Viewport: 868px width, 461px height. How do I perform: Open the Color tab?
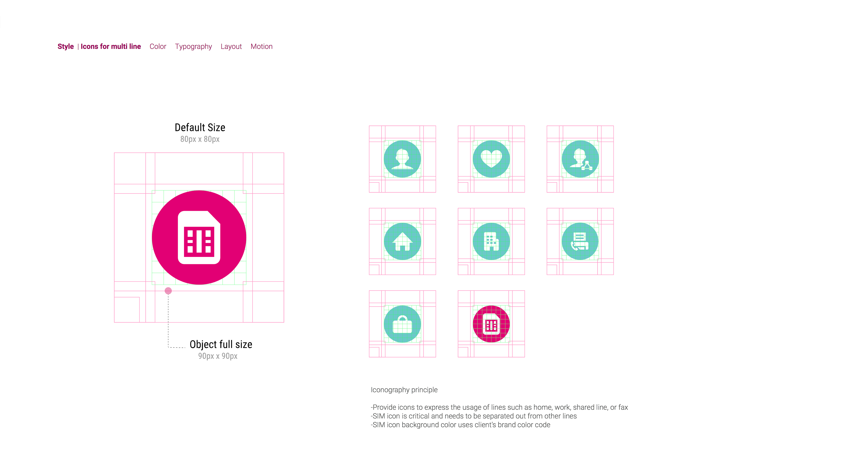(x=158, y=47)
